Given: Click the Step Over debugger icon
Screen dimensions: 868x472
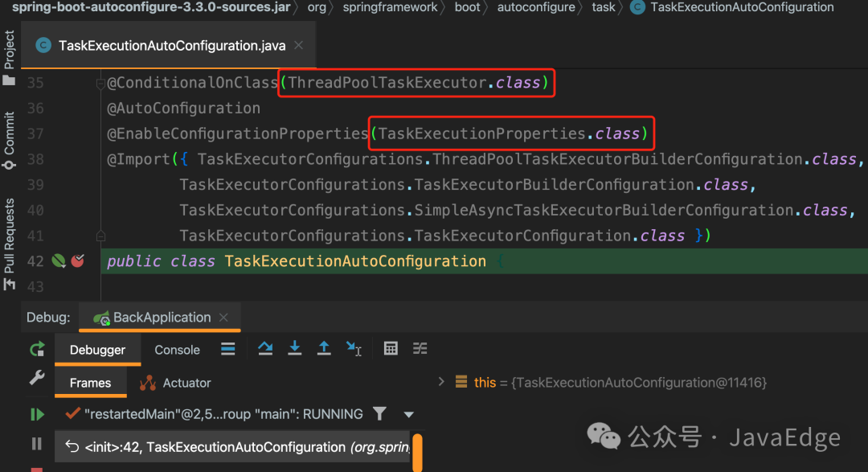Looking at the screenshot, I should click(x=265, y=348).
